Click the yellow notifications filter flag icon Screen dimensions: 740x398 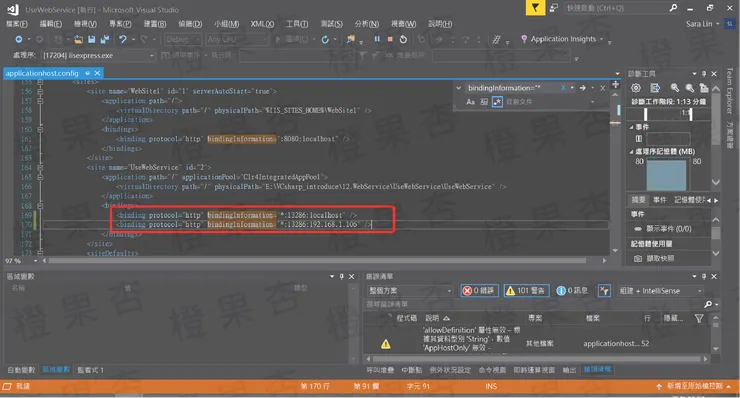pos(535,8)
